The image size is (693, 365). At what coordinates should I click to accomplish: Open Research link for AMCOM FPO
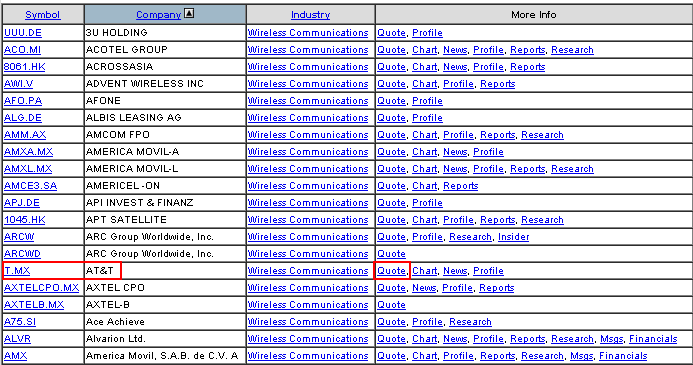[542, 135]
